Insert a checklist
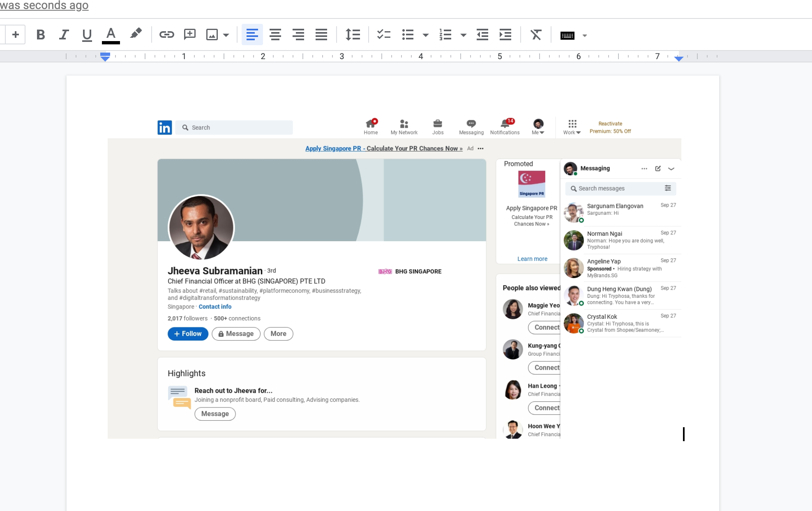 pyautogui.click(x=383, y=35)
